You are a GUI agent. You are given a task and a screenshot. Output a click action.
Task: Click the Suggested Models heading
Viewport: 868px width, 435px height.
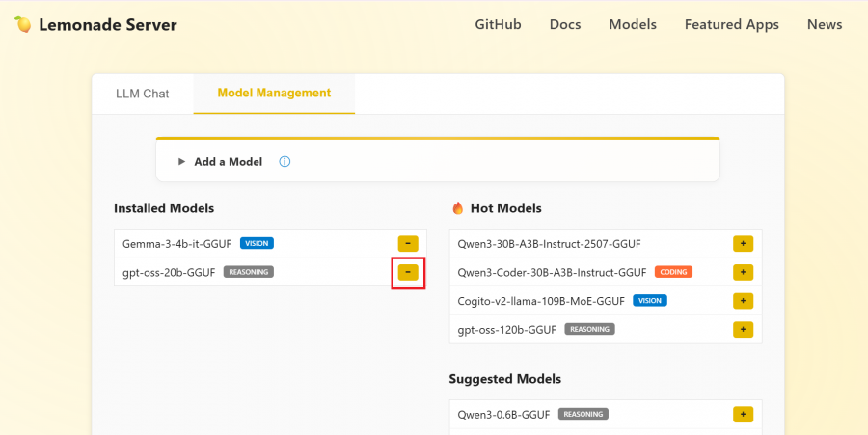(504, 379)
